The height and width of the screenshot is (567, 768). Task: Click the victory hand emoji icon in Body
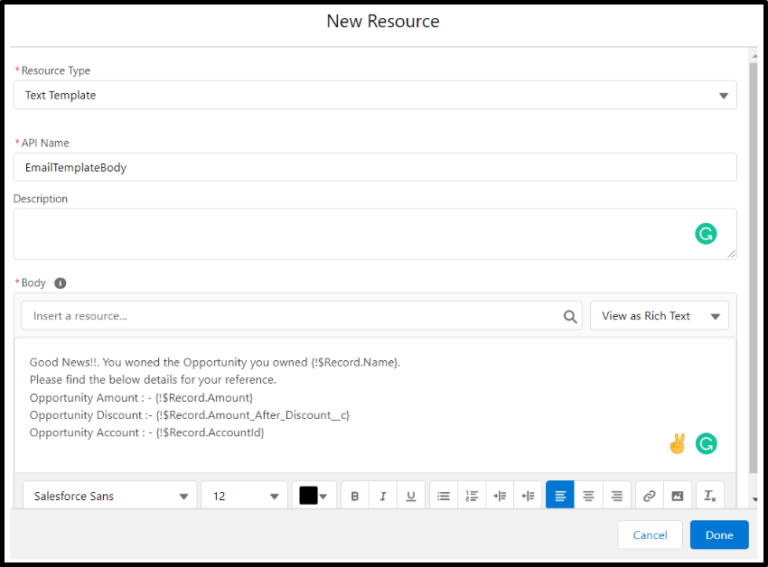pos(678,444)
